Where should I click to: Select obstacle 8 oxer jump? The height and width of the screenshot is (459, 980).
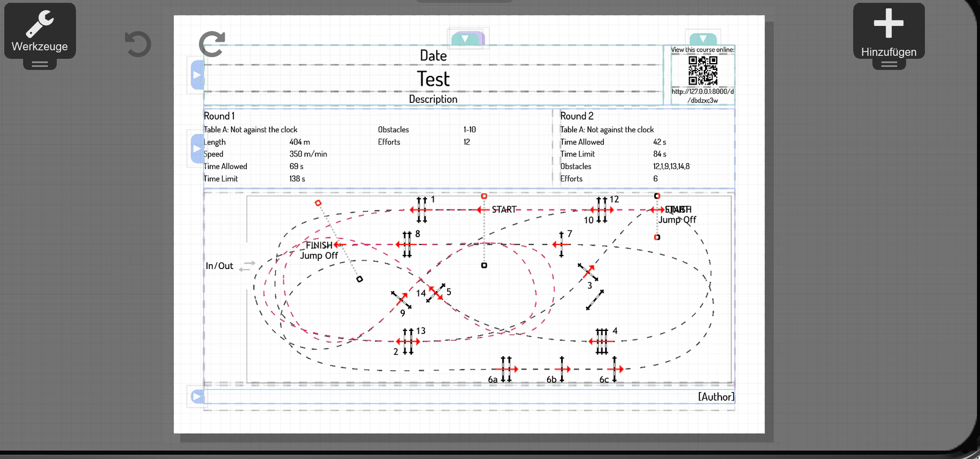[x=407, y=245]
